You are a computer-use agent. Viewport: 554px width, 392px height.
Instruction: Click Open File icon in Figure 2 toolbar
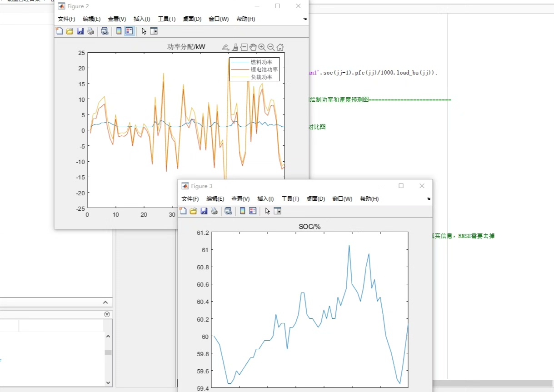tap(70, 31)
